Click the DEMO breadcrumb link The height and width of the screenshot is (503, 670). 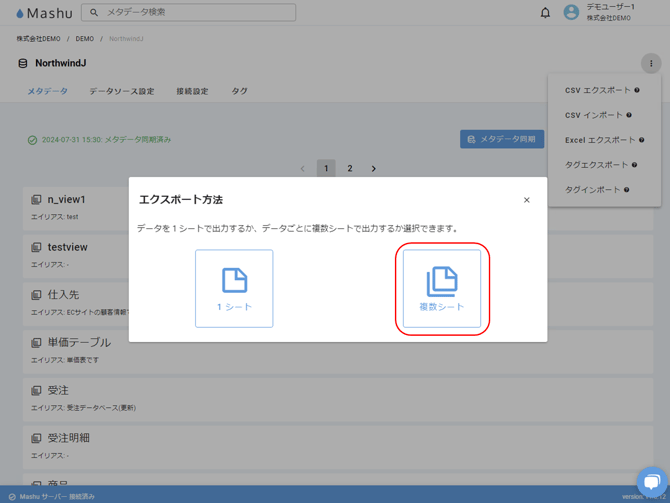click(84, 39)
